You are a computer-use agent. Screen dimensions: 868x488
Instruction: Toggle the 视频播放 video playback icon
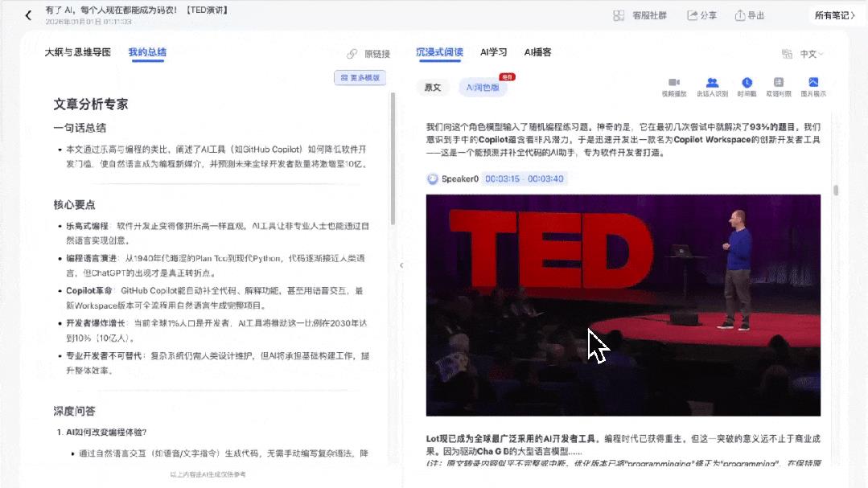click(673, 81)
